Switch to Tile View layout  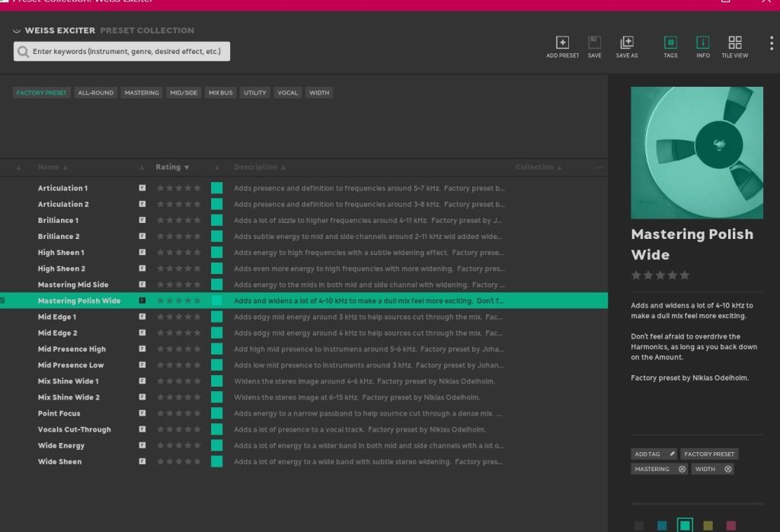735,43
